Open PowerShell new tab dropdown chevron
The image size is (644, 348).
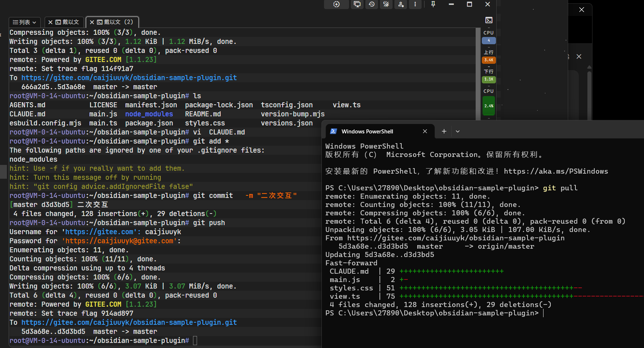(458, 132)
